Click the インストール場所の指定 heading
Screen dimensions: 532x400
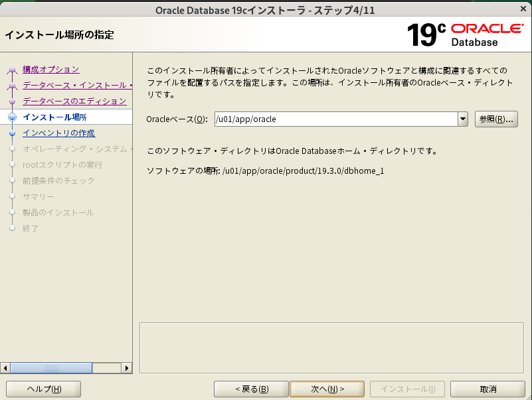59,35
